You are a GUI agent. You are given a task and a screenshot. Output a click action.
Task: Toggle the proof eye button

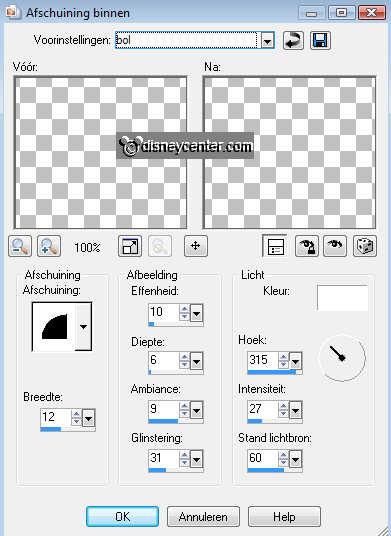coord(335,246)
